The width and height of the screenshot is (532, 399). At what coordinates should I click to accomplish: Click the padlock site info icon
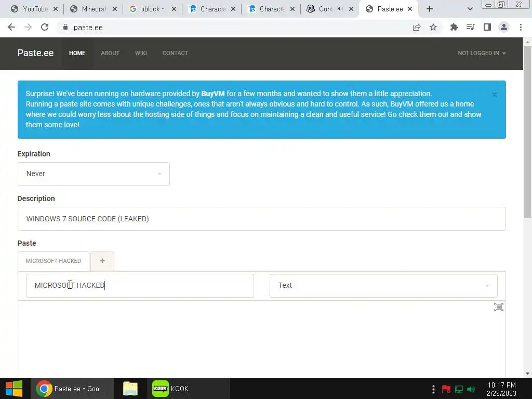(65, 27)
